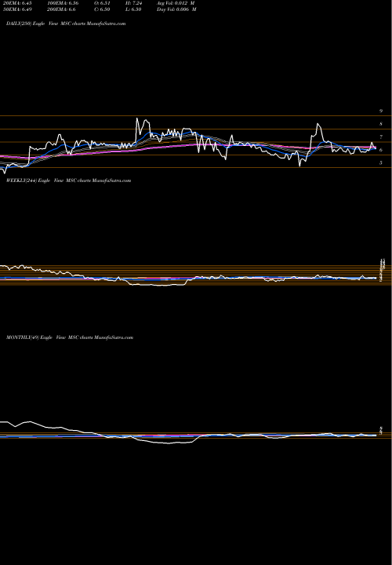Click the daily chart axis label 9

pyautogui.click(x=381, y=111)
